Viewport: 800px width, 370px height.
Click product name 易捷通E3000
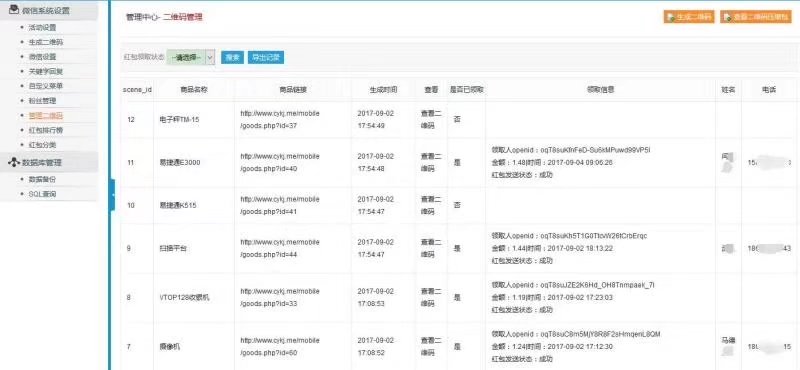click(180, 162)
